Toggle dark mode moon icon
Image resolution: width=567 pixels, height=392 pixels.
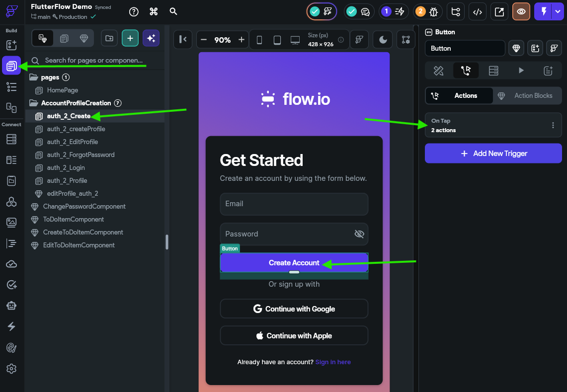point(383,40)
